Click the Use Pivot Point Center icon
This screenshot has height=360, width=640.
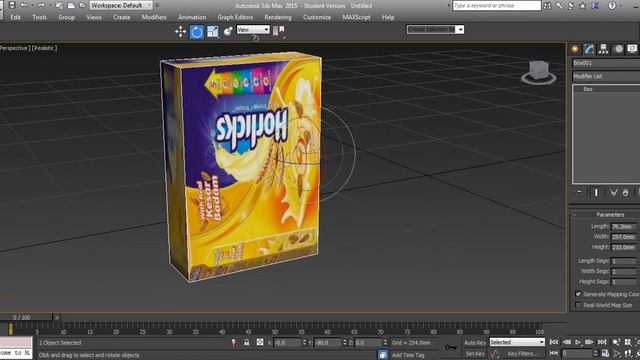coord(279,31)
